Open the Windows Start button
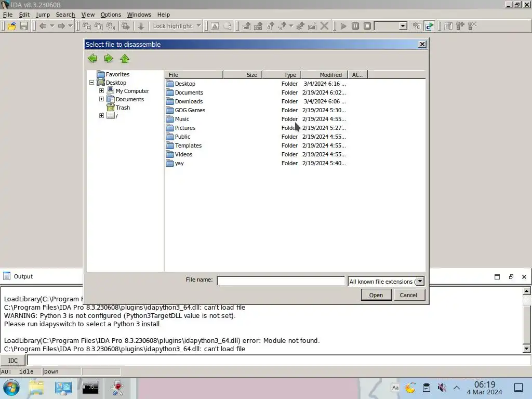This screenshot has width=532, height=399. 11,388
